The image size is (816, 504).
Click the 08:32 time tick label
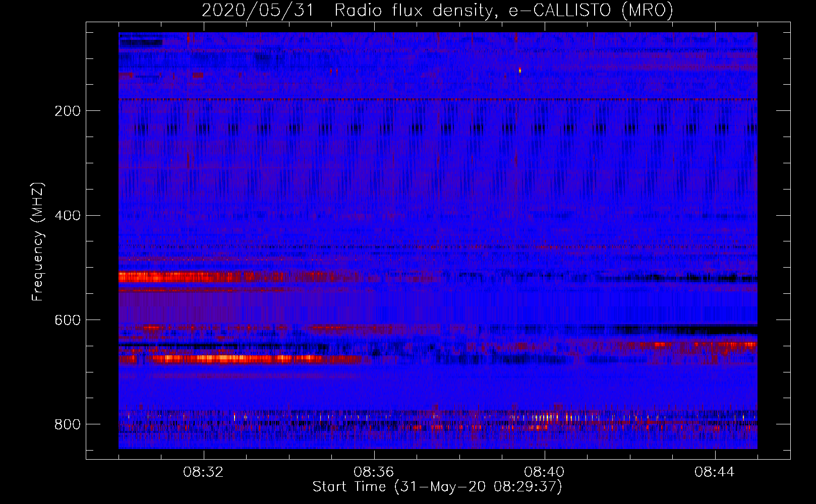tap(204, 472)
